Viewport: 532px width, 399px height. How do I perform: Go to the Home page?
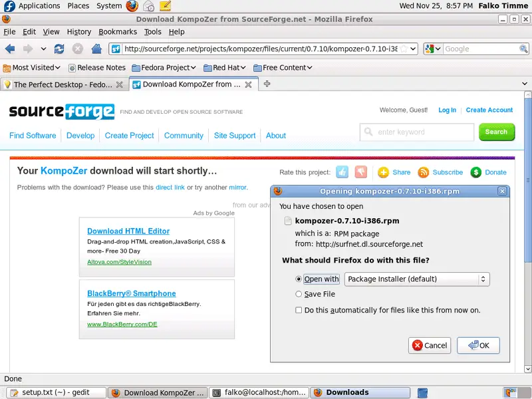tap(96, 49)
